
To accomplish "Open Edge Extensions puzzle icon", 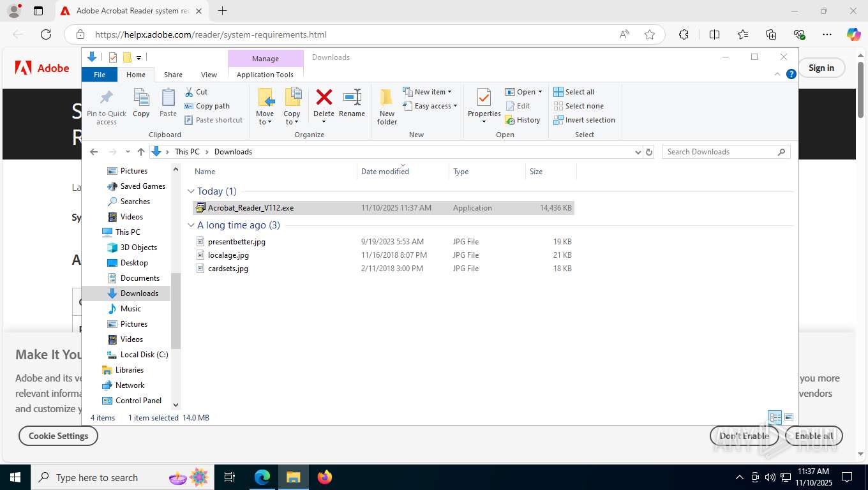I will (x=684, y=34).
